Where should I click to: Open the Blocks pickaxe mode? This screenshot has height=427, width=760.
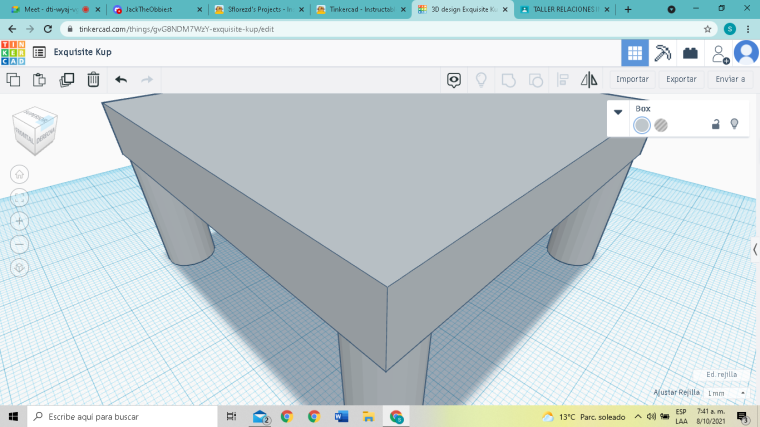663,53
